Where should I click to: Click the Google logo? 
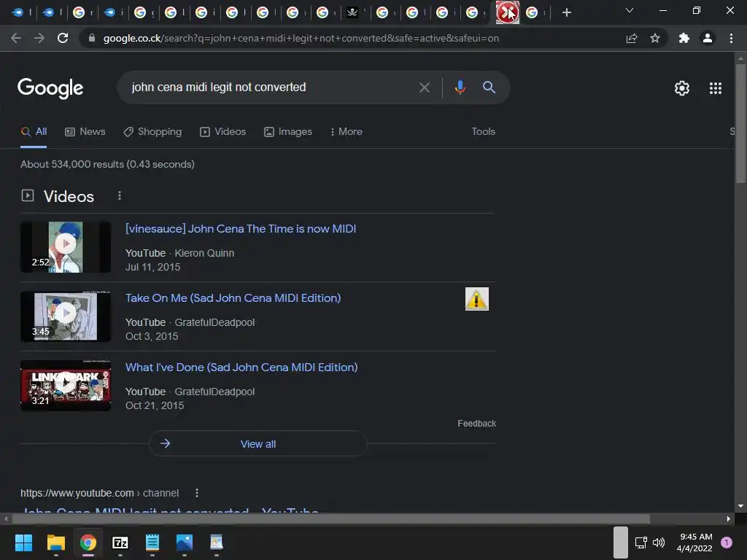point(50,88)
